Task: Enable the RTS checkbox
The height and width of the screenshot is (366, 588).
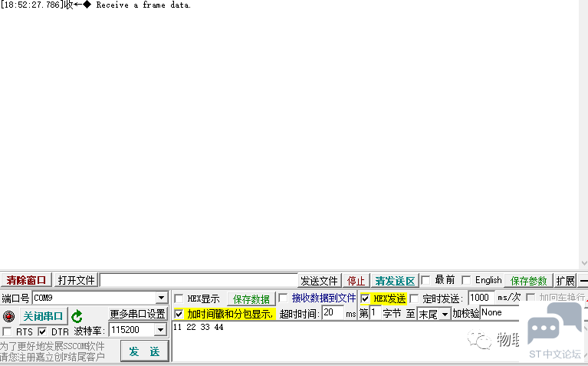Action: pos(7,331)
